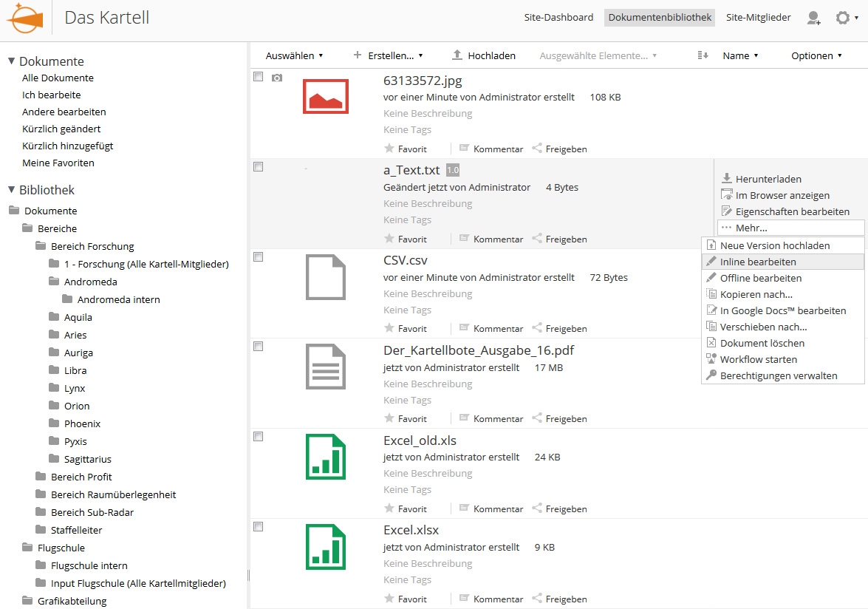The height and width of the screenshot is (609, 868).
Task: Click the invite users icon in header
Action: coord(813,18)
